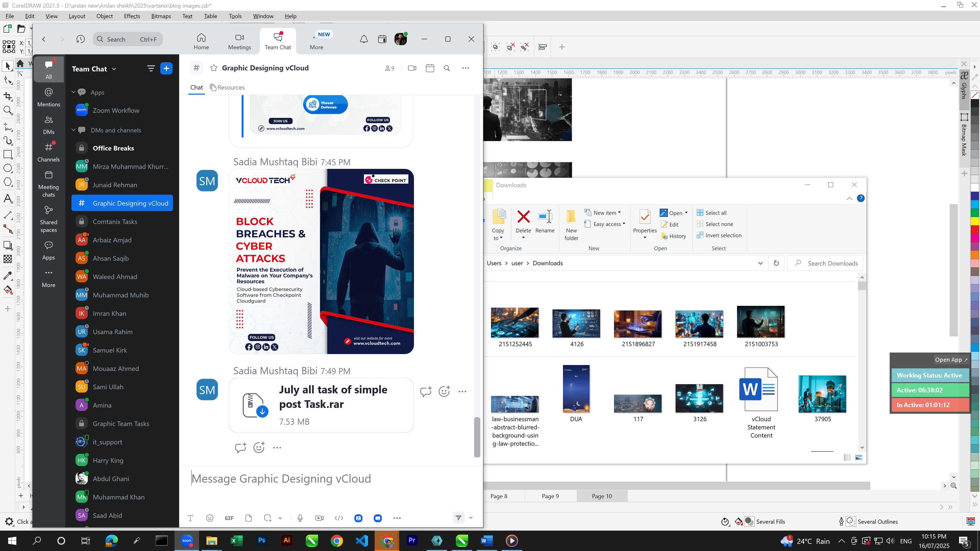Select the DUA image file

tap(576, 394)
